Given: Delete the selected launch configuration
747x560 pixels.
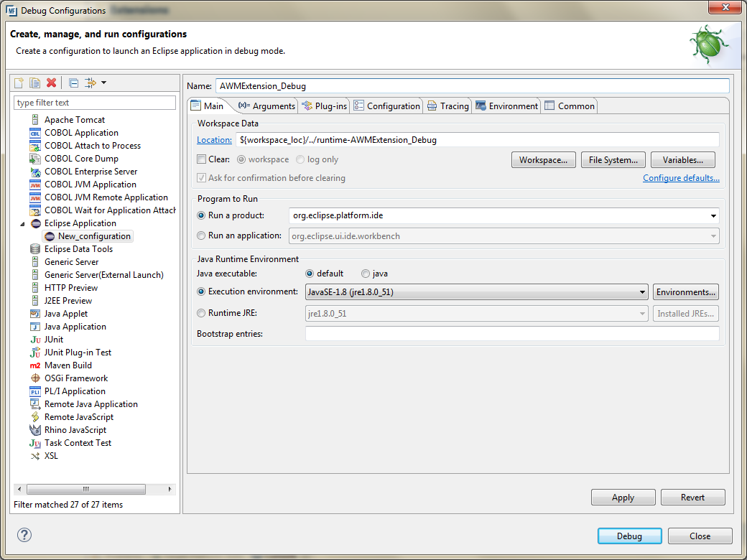Looking at the screenshot, I should point(52,82).
